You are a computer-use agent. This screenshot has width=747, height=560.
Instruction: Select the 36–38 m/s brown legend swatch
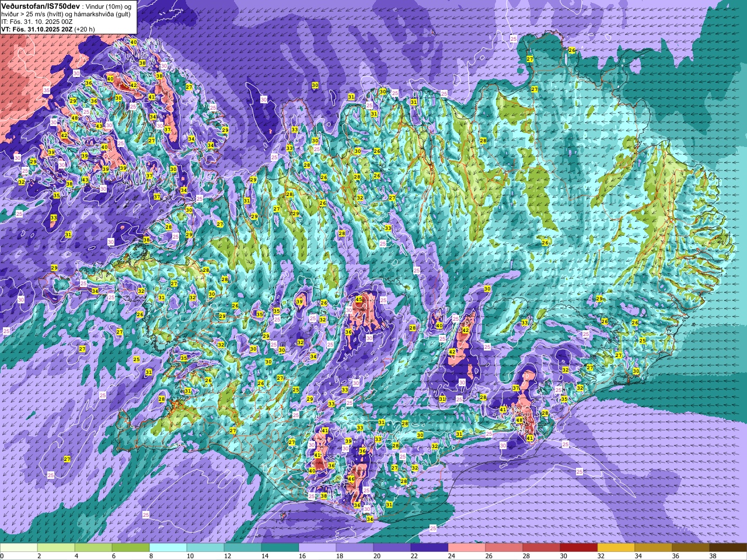point(691,548)
